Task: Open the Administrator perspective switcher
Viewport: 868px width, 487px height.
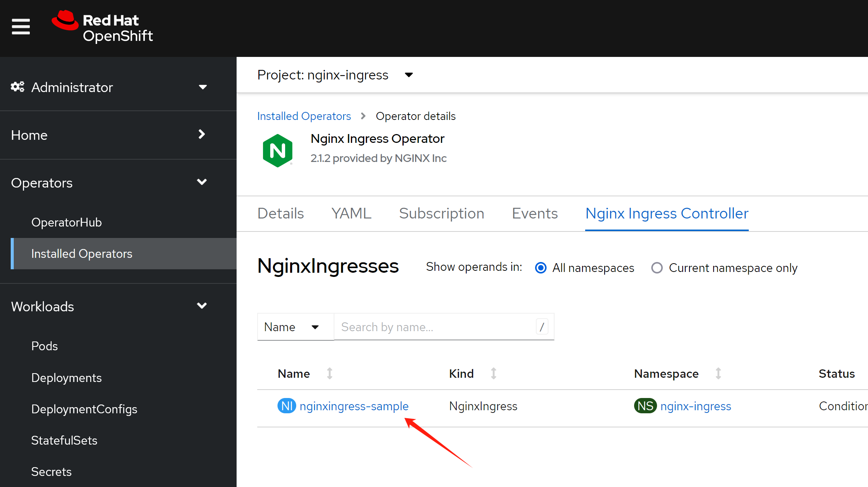Action: (x=109, y=87)
